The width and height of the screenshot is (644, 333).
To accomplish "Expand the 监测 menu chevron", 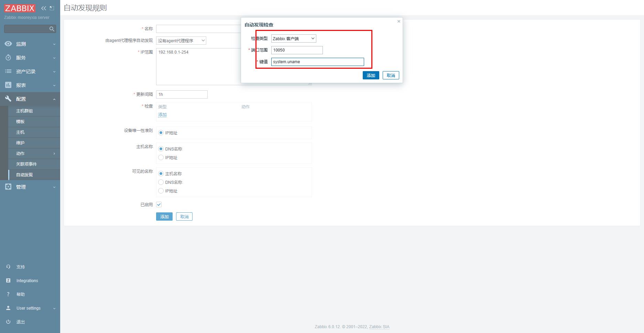I will [x=54, y=44].
